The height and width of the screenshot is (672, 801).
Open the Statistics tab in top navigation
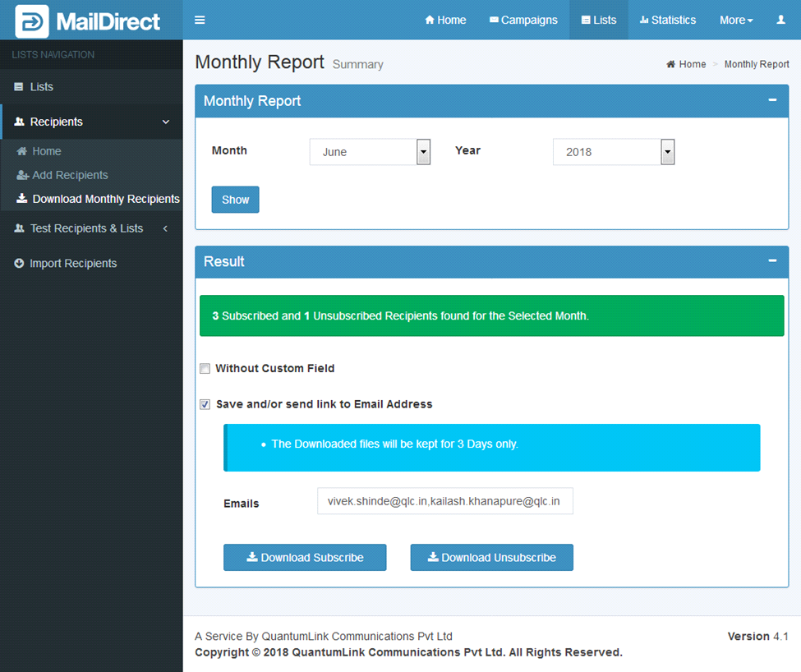pos(667,21)
